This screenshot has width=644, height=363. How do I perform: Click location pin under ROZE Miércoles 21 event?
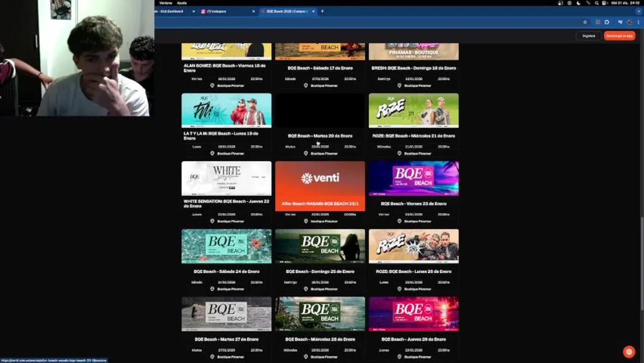pos(400,153)
